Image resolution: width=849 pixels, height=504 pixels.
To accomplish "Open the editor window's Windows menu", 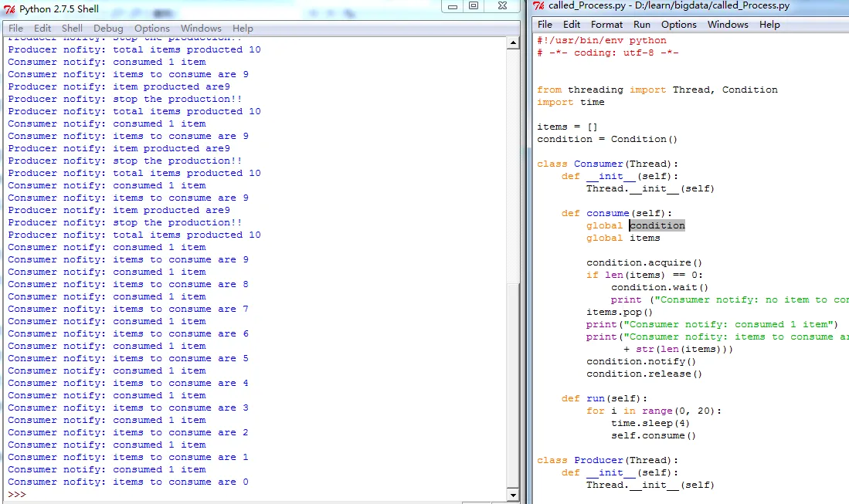I will (x=728, y=25).
